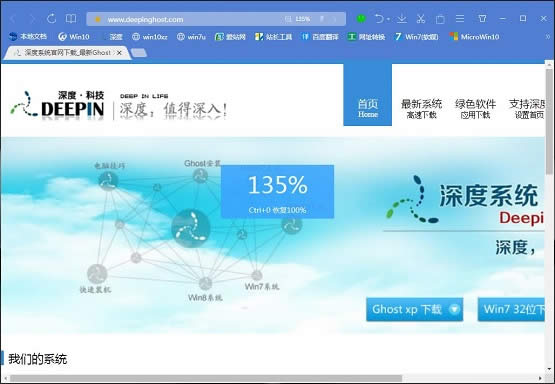Expand dropdown arrow beside the undo icon
The width and height of the screenshot is (555, 384).
pos(389,19)
